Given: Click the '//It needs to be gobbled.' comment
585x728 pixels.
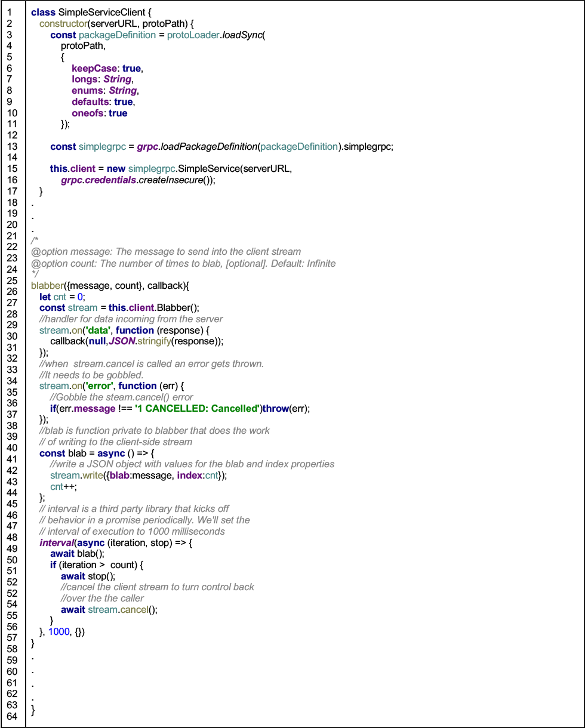Looking at the screenshot, I should coord(91,375).
